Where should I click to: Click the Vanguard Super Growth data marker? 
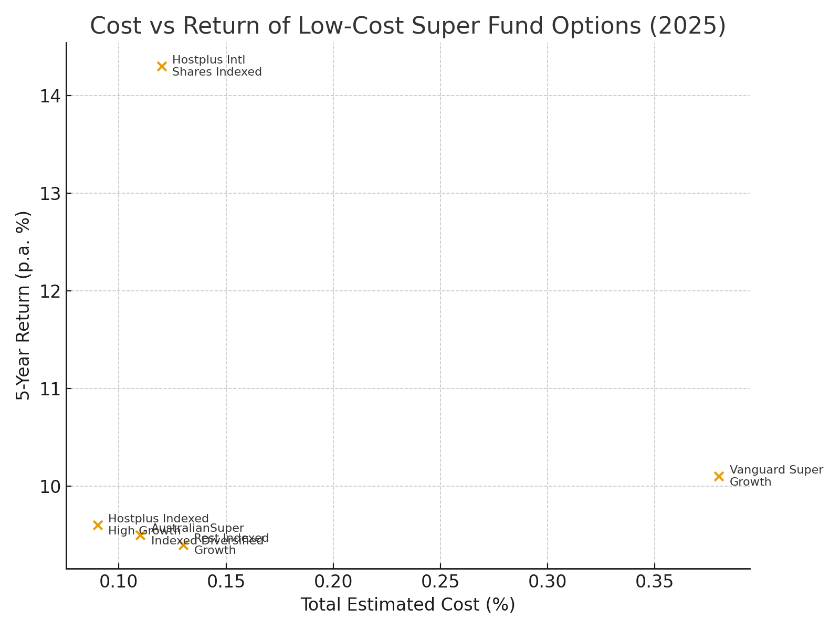coord(719,476)
